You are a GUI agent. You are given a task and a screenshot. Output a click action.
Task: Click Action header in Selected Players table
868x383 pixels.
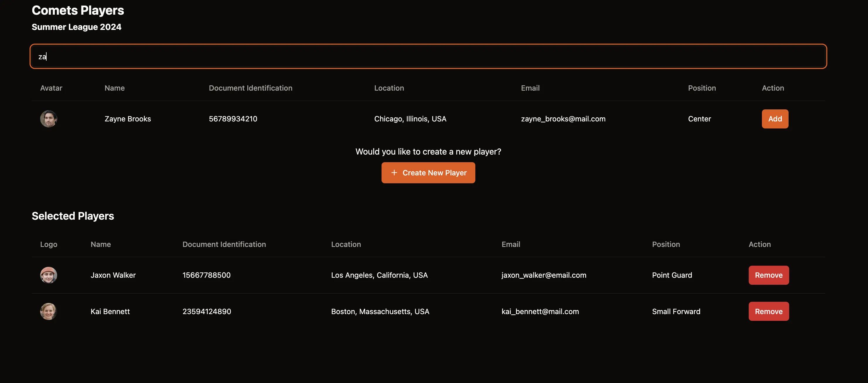(760, 244)
